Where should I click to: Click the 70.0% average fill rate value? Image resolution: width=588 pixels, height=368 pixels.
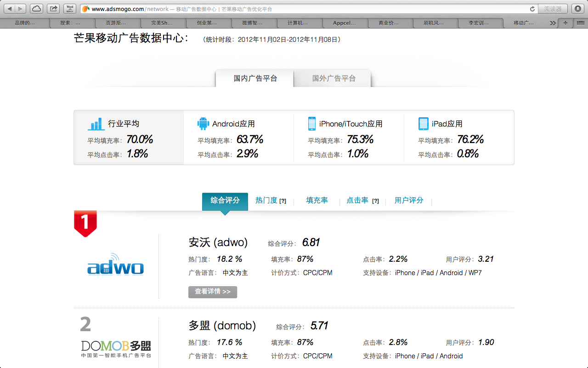point(140,139)
